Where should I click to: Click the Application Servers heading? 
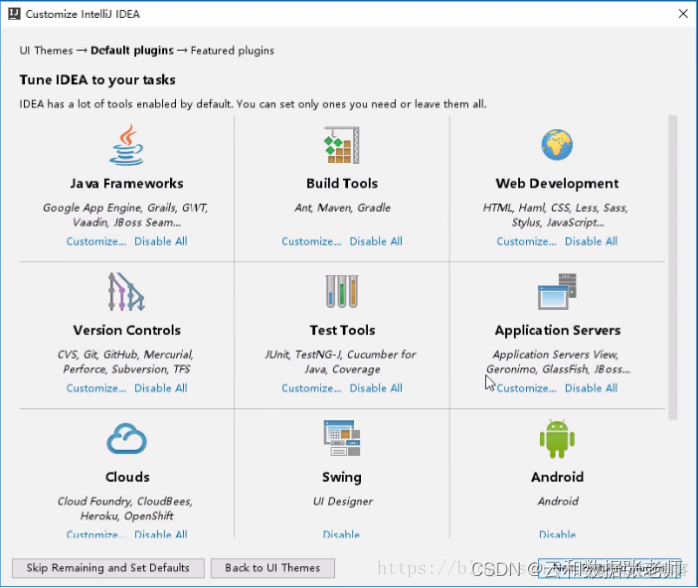(557, 330)
